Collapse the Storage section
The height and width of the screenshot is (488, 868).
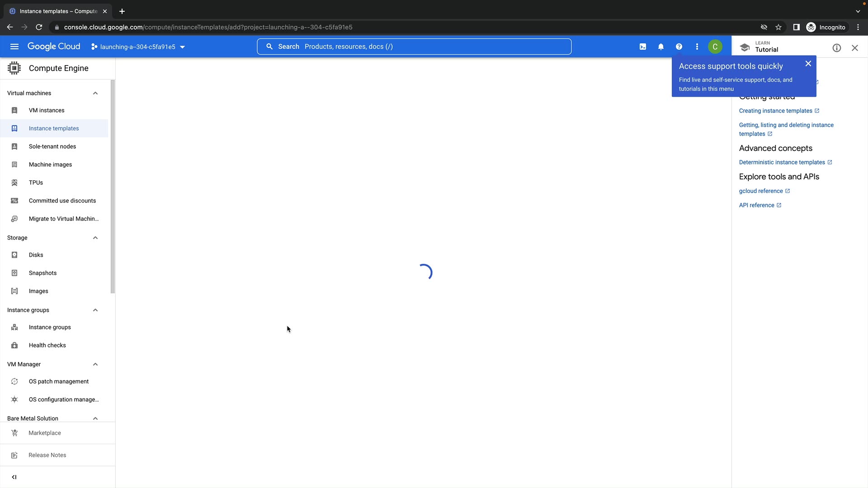95,238
